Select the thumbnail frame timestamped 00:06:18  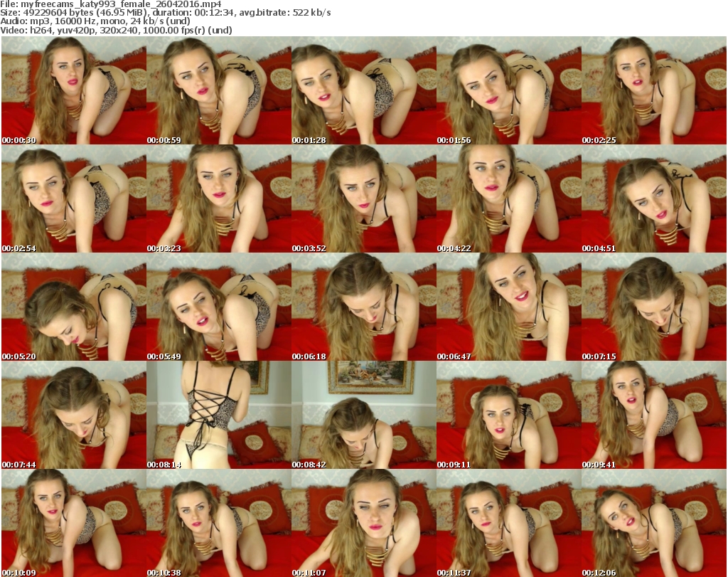pos(363,307)
